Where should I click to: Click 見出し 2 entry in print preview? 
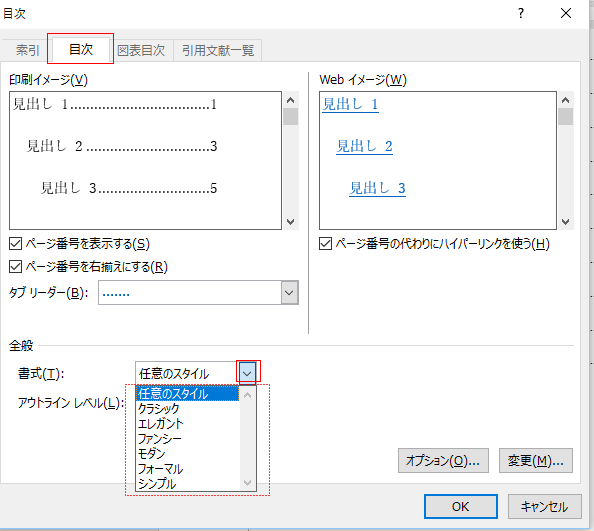tap(122, 146)
